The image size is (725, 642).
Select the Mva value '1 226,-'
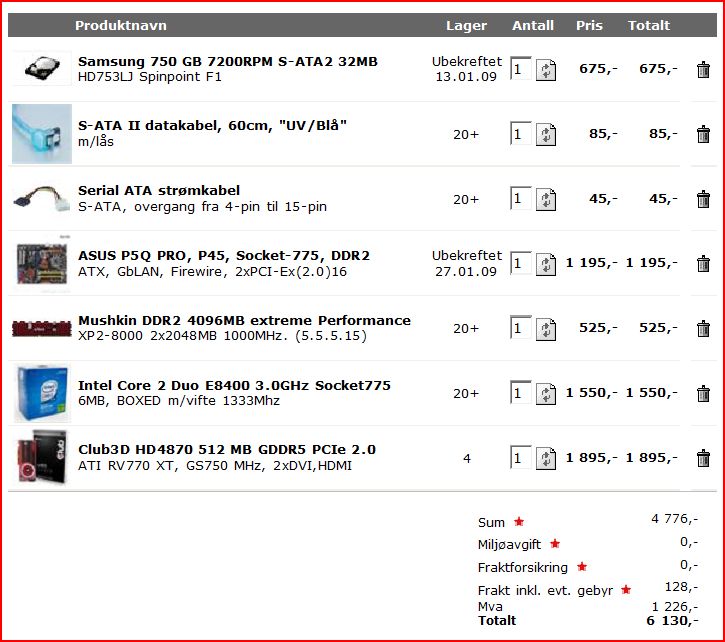click(x=675, y=607)
